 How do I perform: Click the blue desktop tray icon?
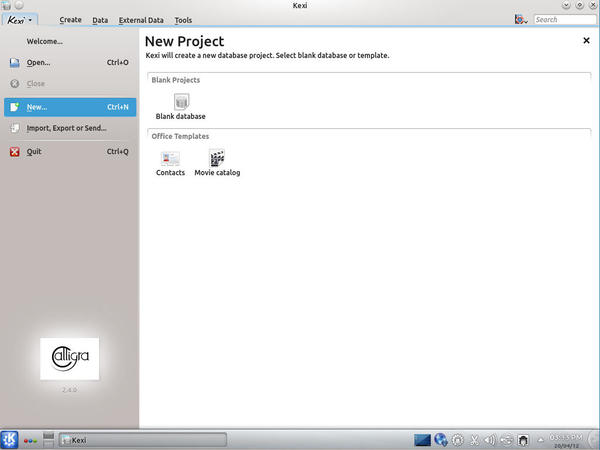coord(422,440)
